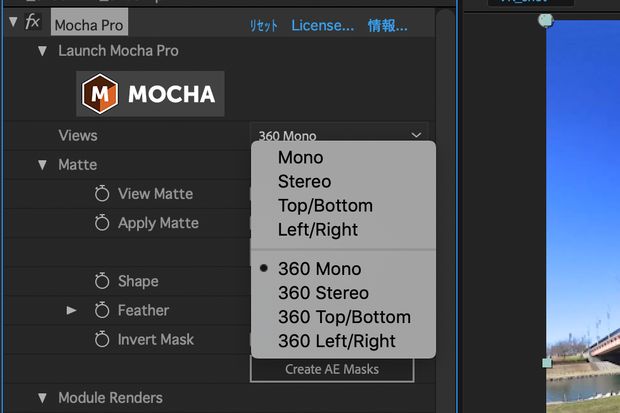Click the Create AE Masks button
The width and height of the screenshot is (620, 413).
tap(332, 369)
